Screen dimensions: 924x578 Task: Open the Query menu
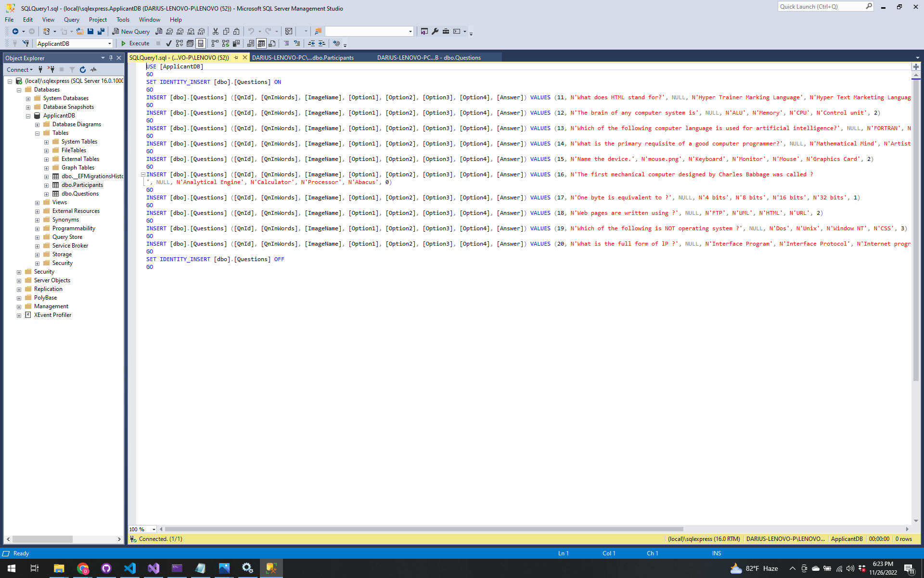point(71,20)
